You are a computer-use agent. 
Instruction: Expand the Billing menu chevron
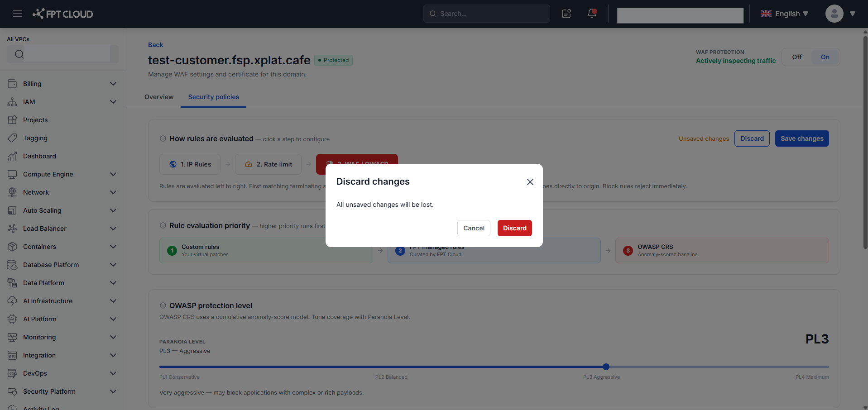pos(113,84)
